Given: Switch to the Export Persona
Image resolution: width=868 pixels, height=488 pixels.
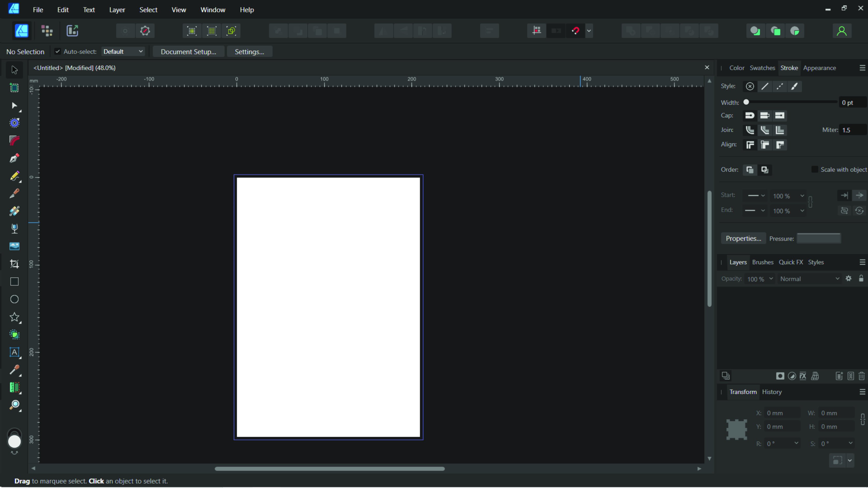Looking at the screenshot, I should click(72, 31).
